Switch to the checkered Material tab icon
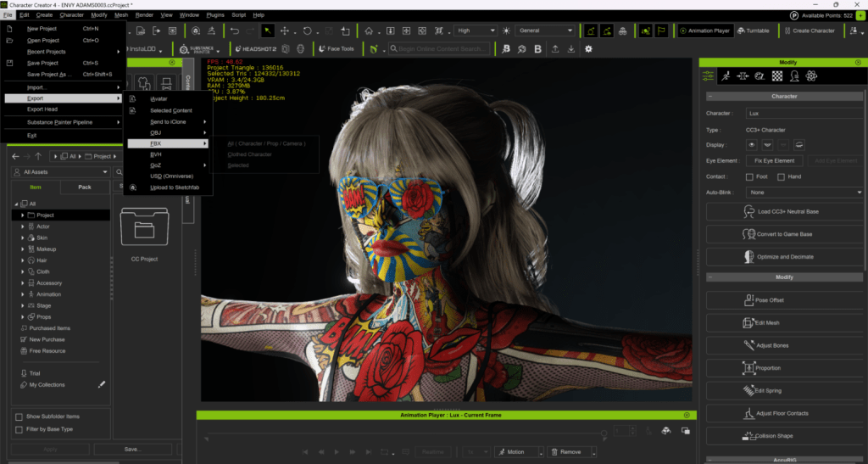The height and width of the screenshot is (464, 868). tap(776, 75)
